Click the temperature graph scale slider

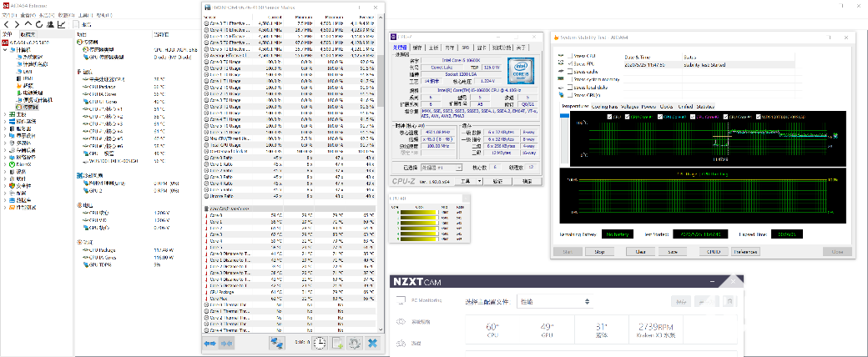tap(565, 115)
